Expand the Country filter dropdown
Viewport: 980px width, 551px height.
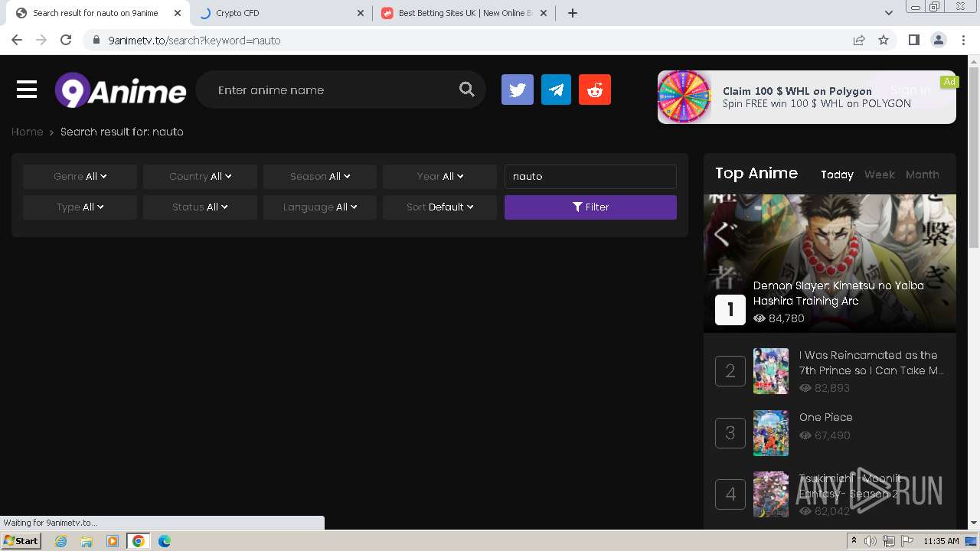pyautogui.click(x=200, y=176)
